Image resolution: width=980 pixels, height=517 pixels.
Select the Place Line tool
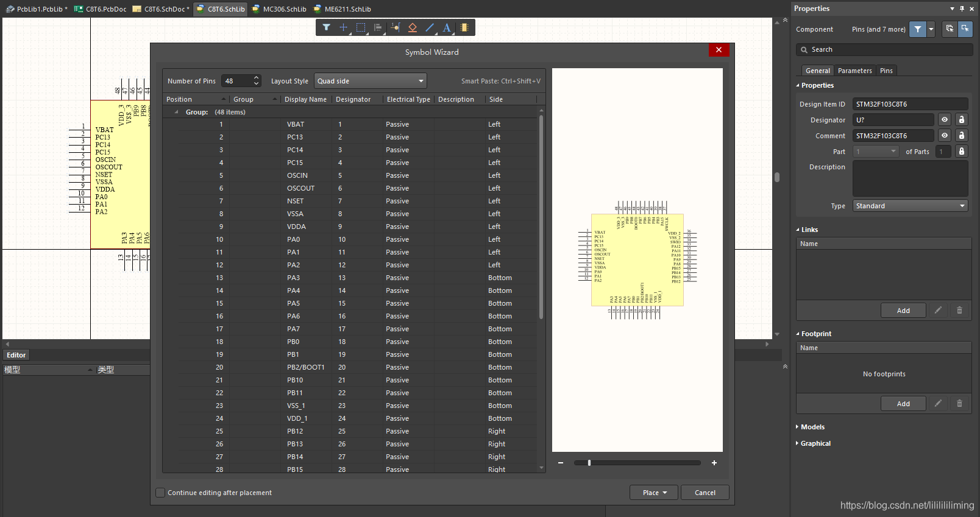click(x=430, y=27)
